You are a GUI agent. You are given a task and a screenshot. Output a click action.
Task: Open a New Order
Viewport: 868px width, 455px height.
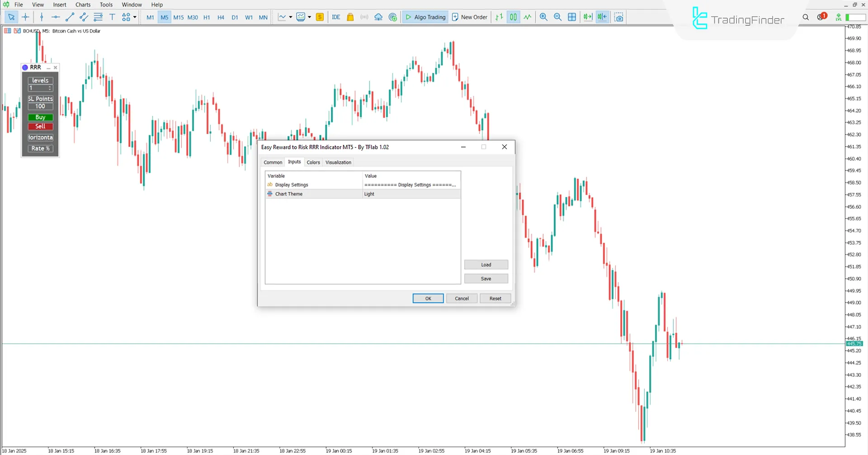tap(469, 17)
